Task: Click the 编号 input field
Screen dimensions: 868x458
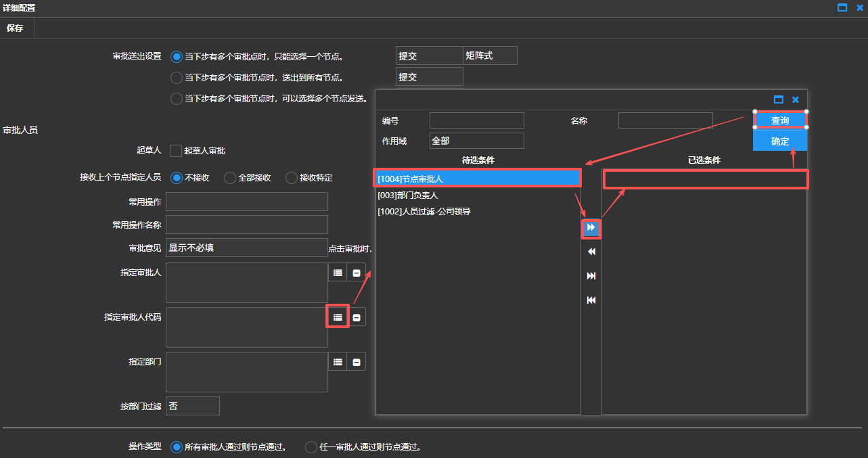Action: tap(476, 120)
